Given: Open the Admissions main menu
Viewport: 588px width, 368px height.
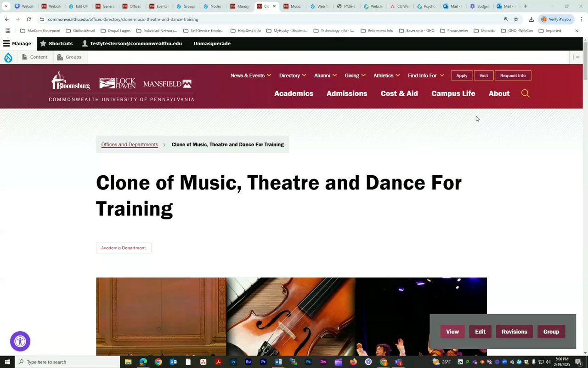Looking at the screenshot, I should [x=347, y=93].
